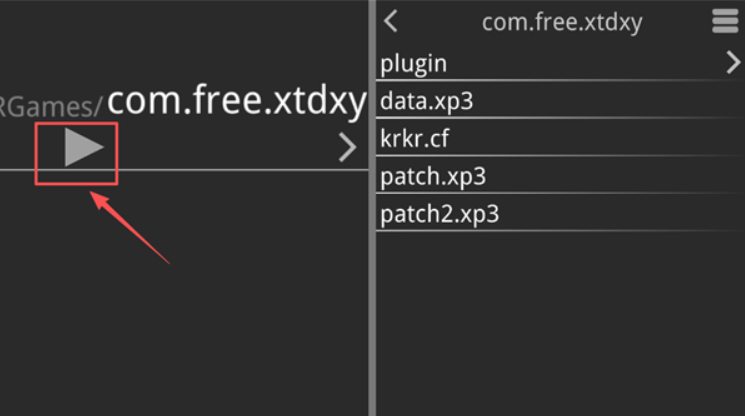Click the separator line under the plugin row
This screenshot has width=745, height=416.
(x=560, y=81)
